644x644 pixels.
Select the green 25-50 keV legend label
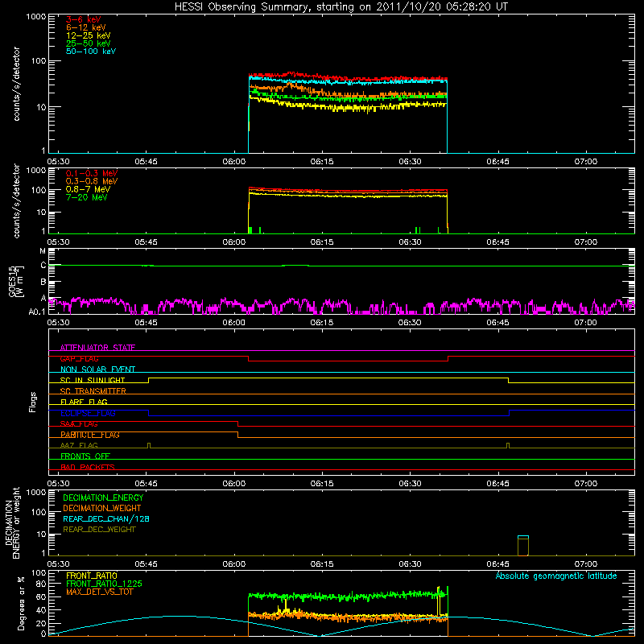coord(89,43)
